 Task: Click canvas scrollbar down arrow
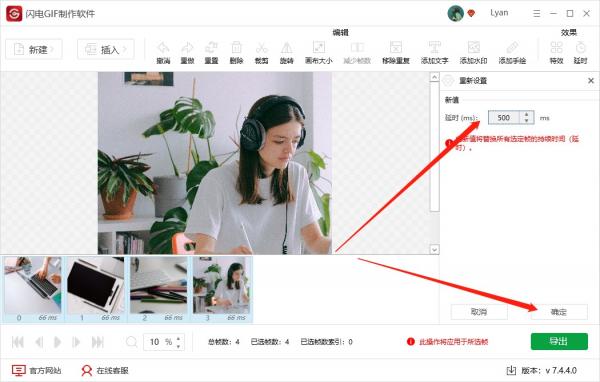(434, 250)
